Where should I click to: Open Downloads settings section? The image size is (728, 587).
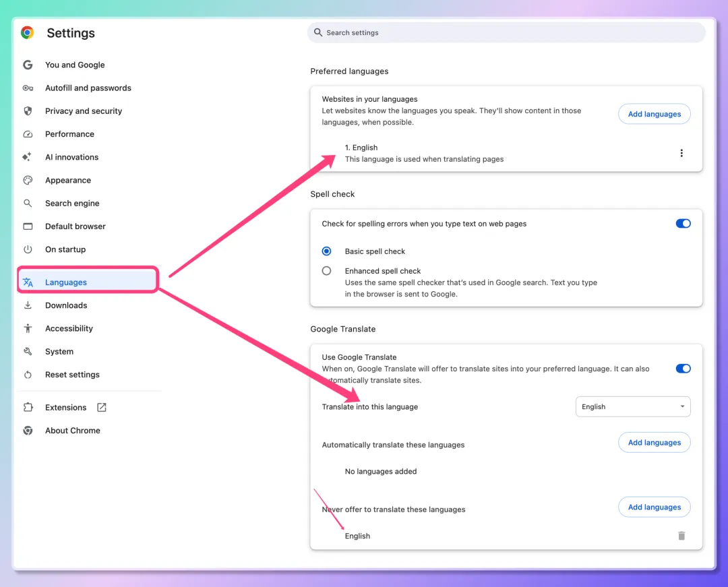click(66, 305)
